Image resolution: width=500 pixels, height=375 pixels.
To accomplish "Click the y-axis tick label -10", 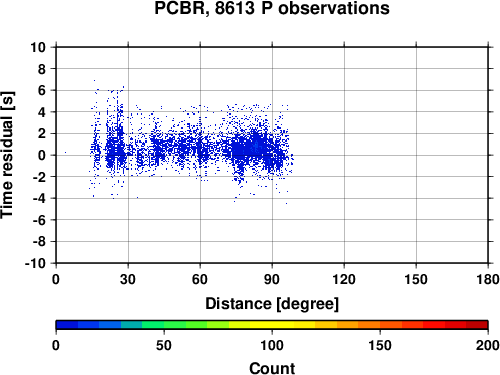I will coord(35,263).
